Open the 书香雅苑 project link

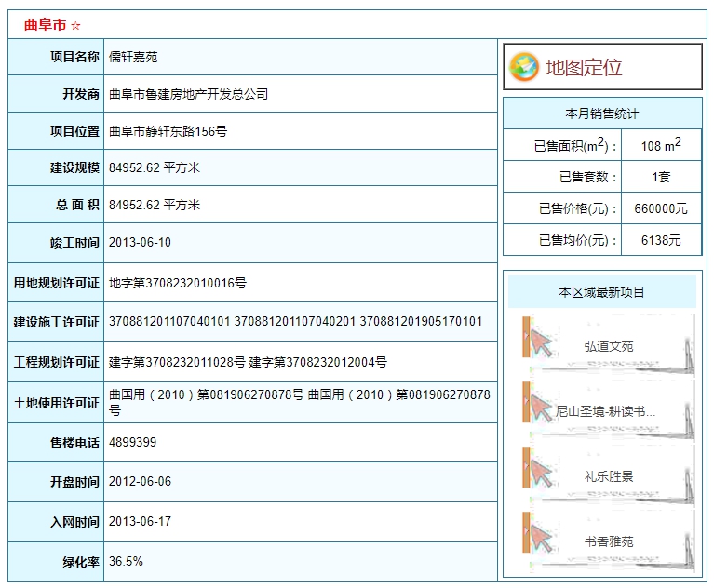(609, 541)
